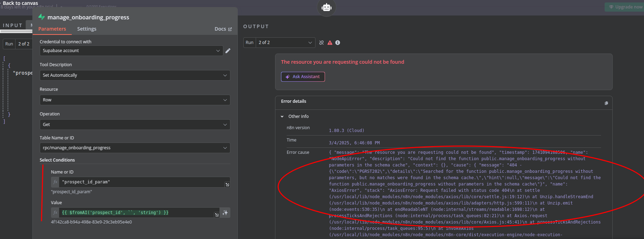
Task: Edit Supabase credential with pencil icon
Action: [x=228, y=51]
